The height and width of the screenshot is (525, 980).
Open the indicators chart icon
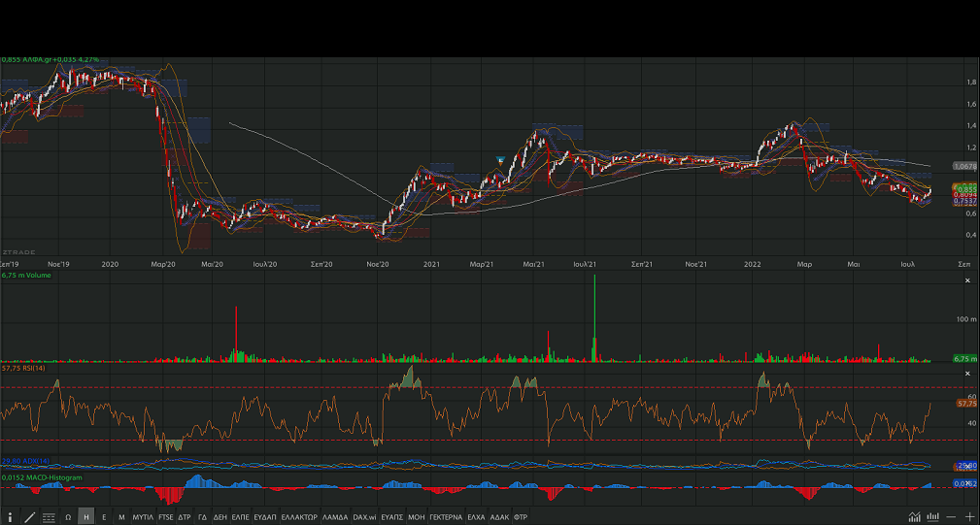pyautogui.click(x=914, y=517)
